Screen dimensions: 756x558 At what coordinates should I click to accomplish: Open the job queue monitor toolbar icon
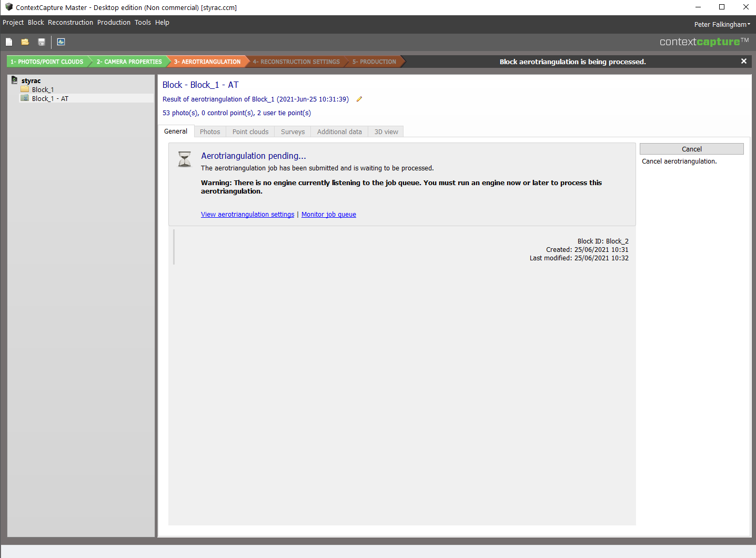coord(61,42)
